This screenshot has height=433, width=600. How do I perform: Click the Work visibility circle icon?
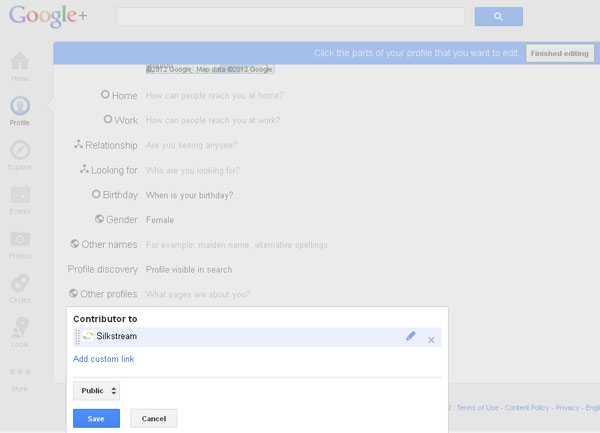[x=108, y=119]
